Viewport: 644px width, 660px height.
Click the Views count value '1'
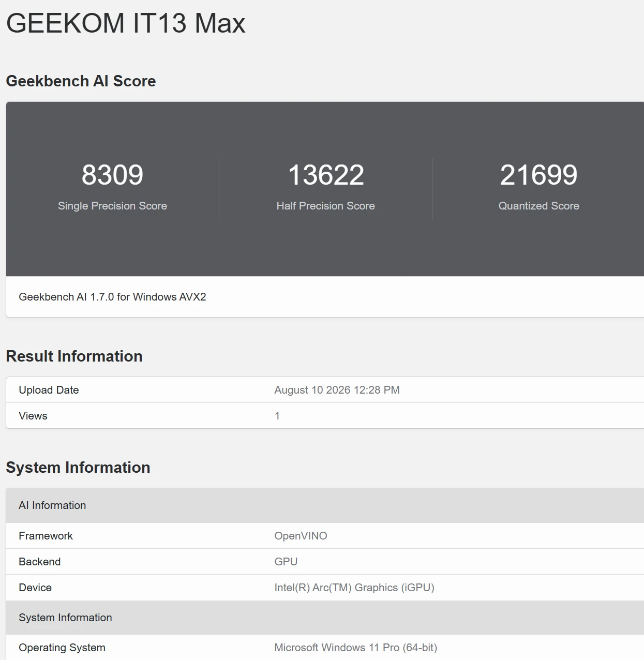(x=277, y=416)
